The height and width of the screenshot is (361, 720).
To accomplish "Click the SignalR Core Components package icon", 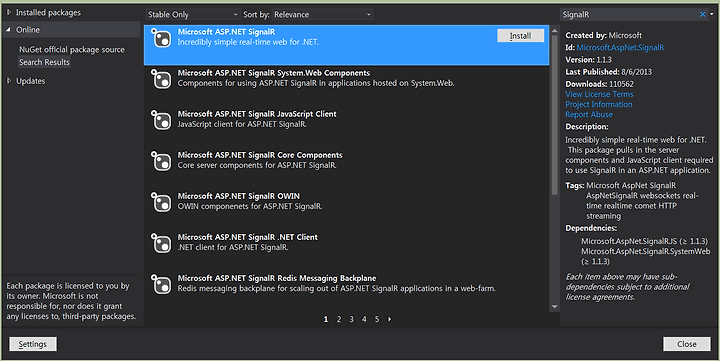I will [161, 161].
